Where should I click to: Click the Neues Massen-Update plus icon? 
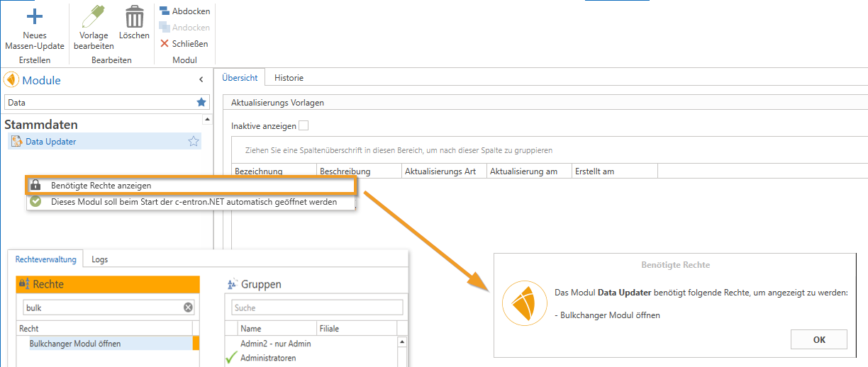pos(34,16)
